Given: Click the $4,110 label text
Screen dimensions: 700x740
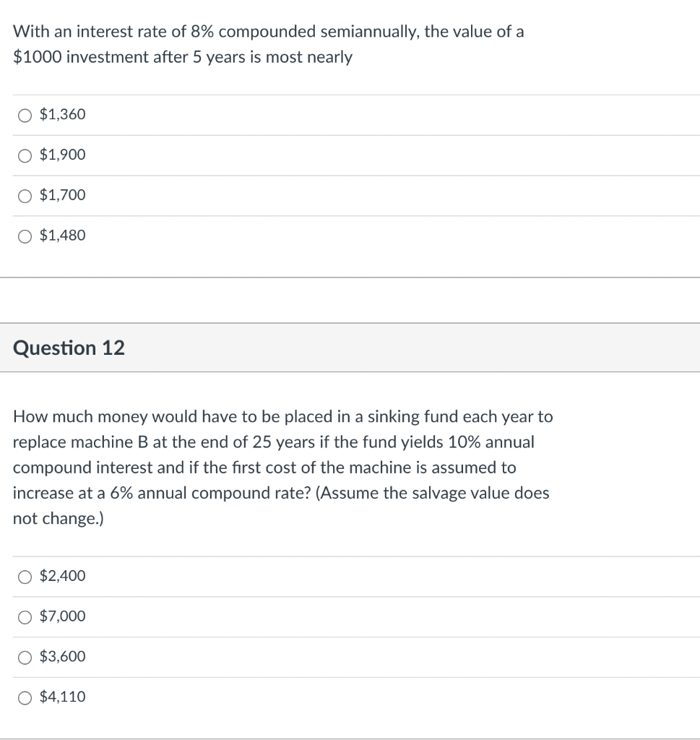Looking at the screenshot, I should point(64,697).
